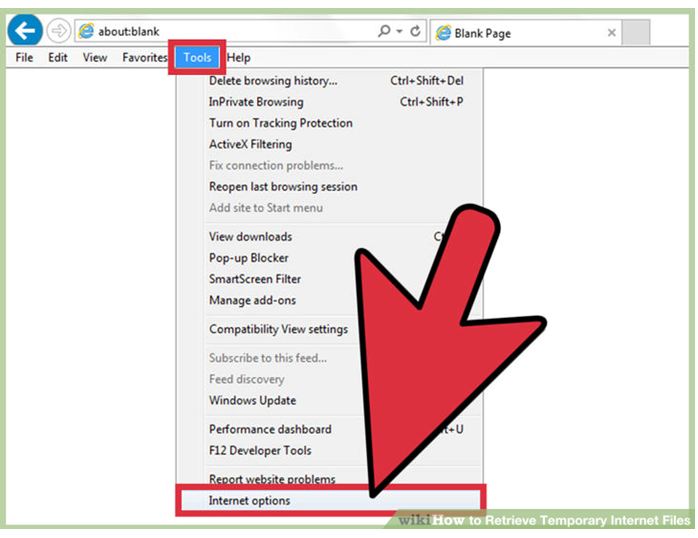This screenshot has height=538, width=698.
Task: Expand the SmartScreen Filter submenu
Action: (x=329, y=279)
